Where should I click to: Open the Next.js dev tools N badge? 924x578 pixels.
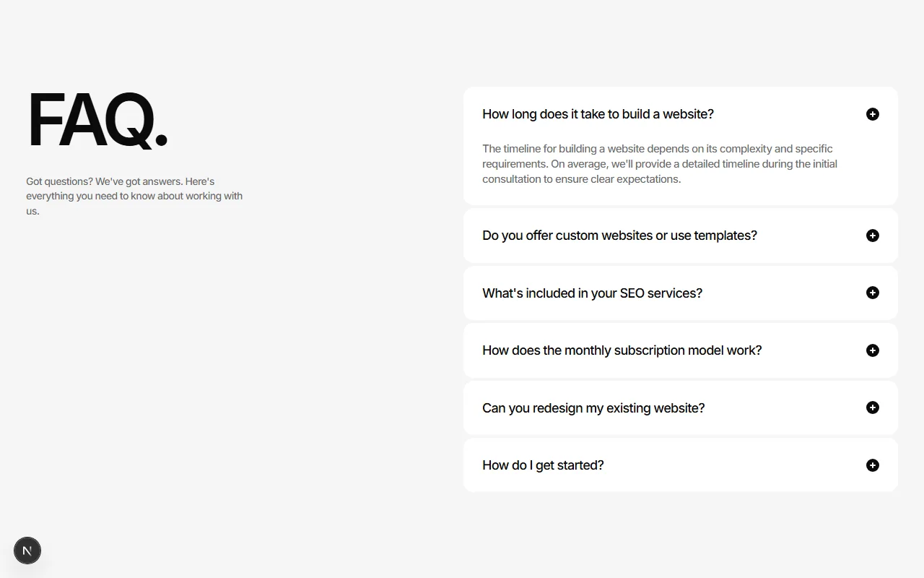pos(27,551)
